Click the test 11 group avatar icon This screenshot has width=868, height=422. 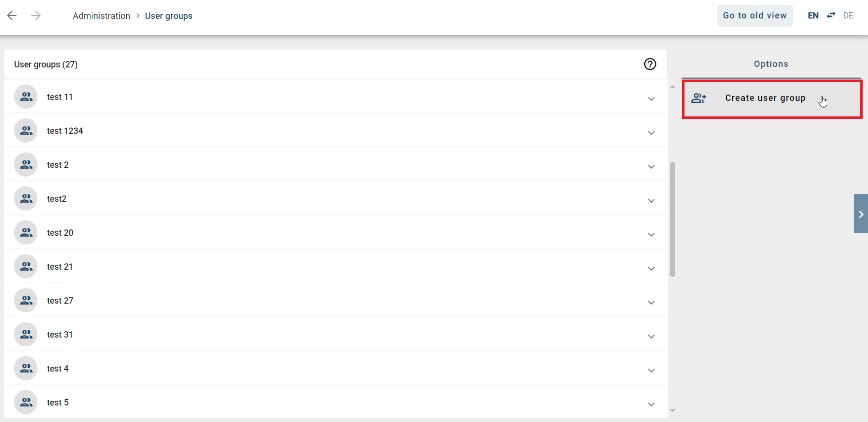(26, 97)
